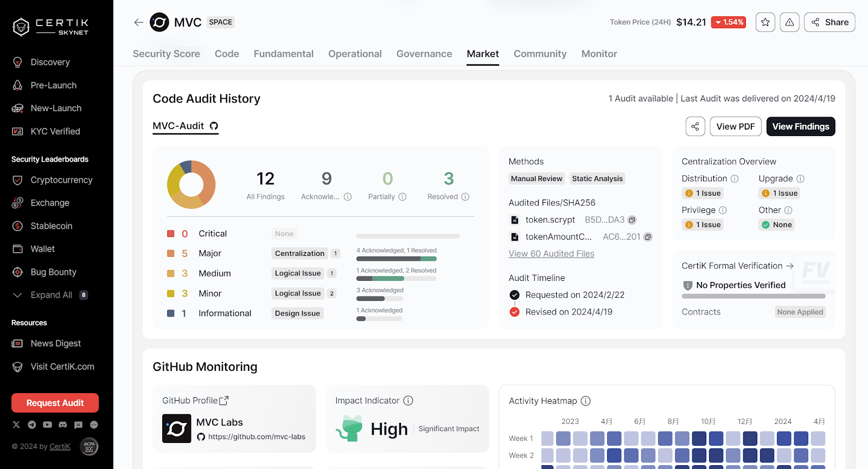Click the back arrow beside MVC

(139, 22)
